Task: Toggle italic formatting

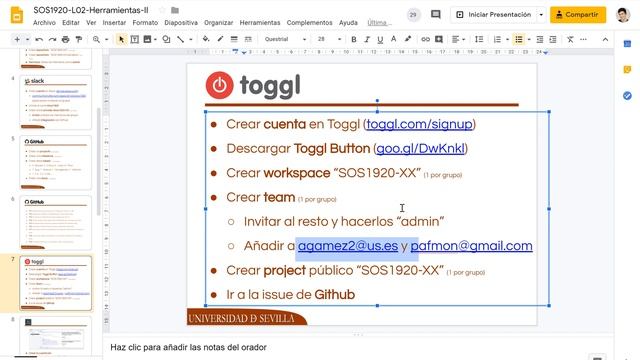Action: tap(367, 40)
